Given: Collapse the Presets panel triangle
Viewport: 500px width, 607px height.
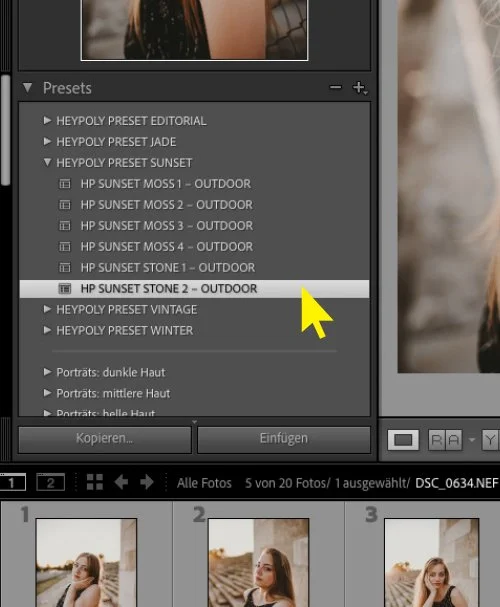Looking at the screenshot, I should (27, 87).
